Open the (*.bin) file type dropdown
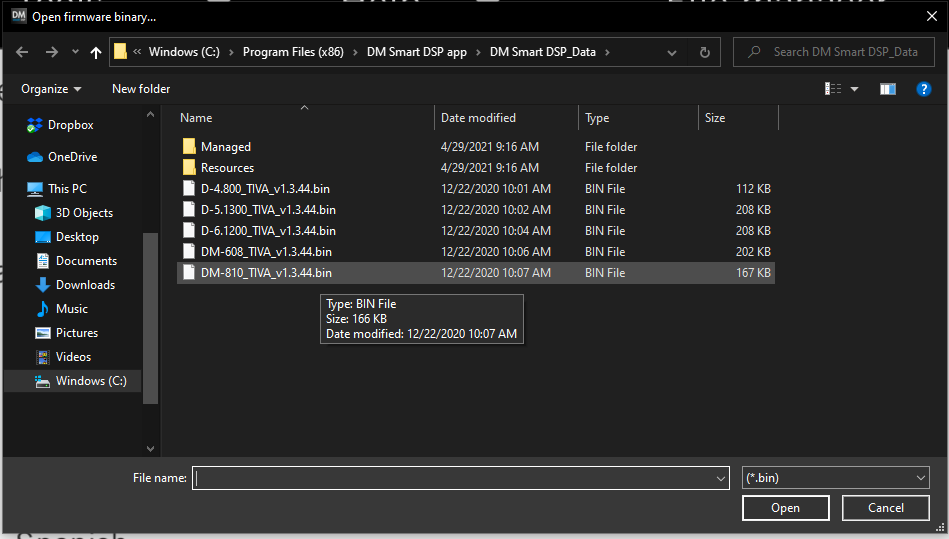This screenshot has height=539, width=949. tap(836, 478)
